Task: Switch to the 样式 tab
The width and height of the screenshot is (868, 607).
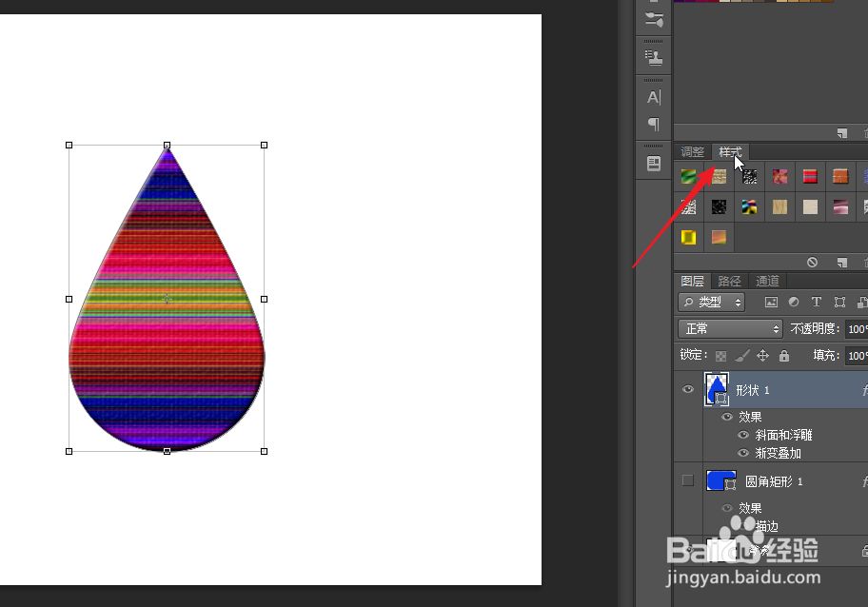Action: coord(730,151)
